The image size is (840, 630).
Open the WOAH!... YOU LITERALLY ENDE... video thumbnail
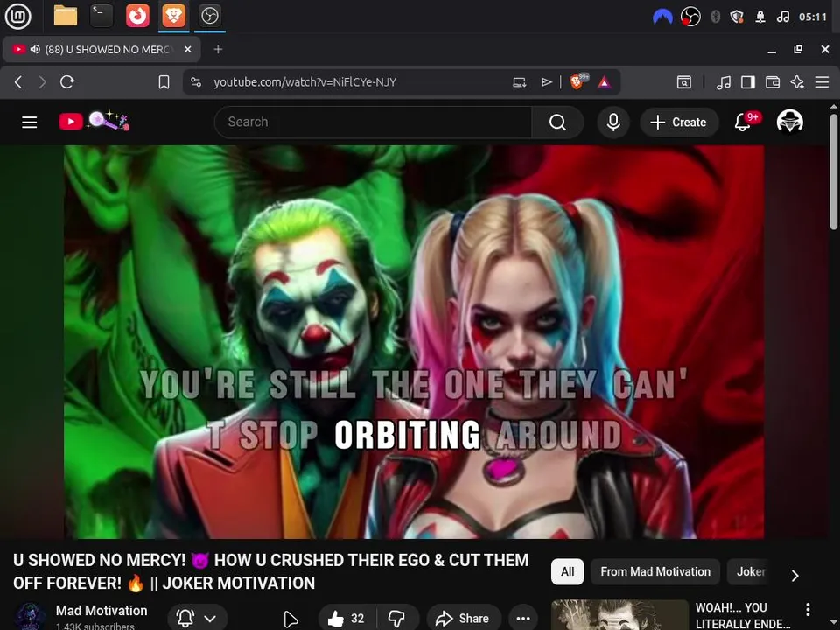click(619, 615)
